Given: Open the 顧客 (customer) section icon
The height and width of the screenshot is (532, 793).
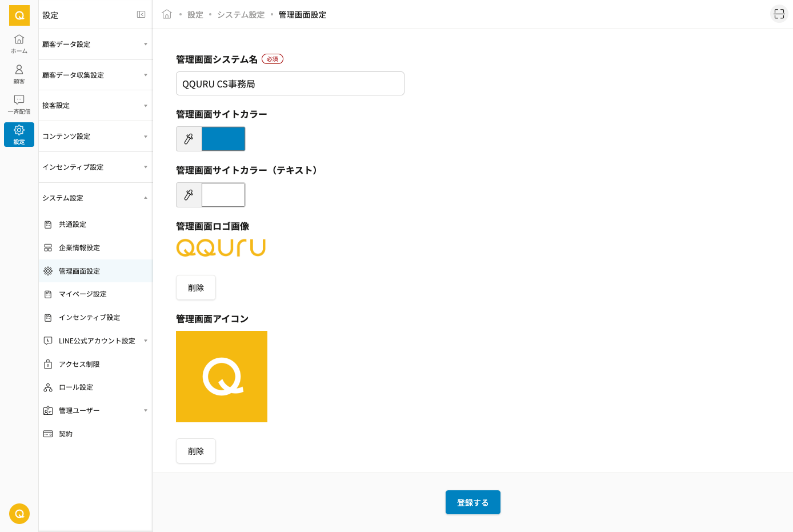Looking at the screenshot, I should (19, 74).
